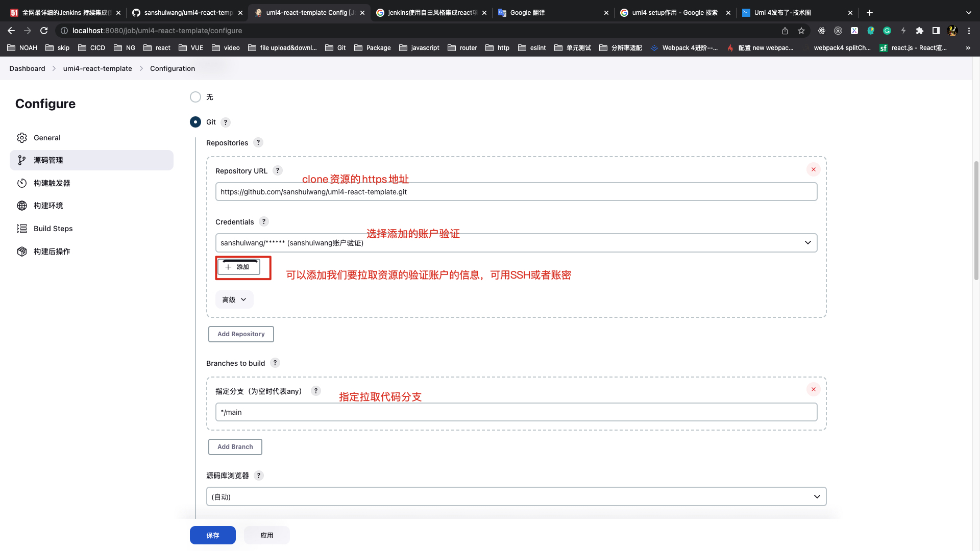Screen dimensions: 980x551
Task: Click the Add Repository button
Action: click(241, 334)
